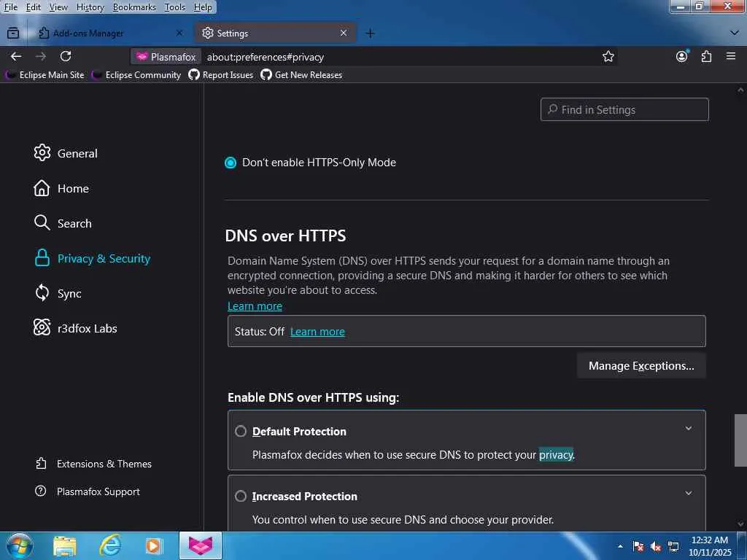Image resolution: width=747 pixels, height=560 pixels.
Task: Open the taskbar clock showing 12:32 AM
Action: click(x=710, y=546)
